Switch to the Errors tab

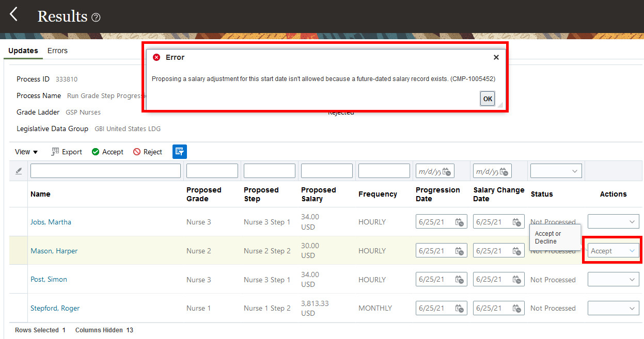coord(57,51)
